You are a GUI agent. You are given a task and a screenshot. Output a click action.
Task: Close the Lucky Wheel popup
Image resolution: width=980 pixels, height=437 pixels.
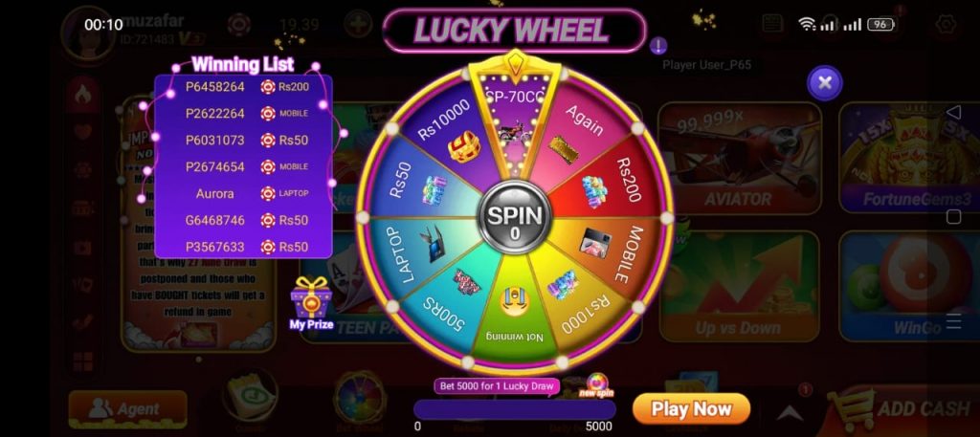click(825, 82)
